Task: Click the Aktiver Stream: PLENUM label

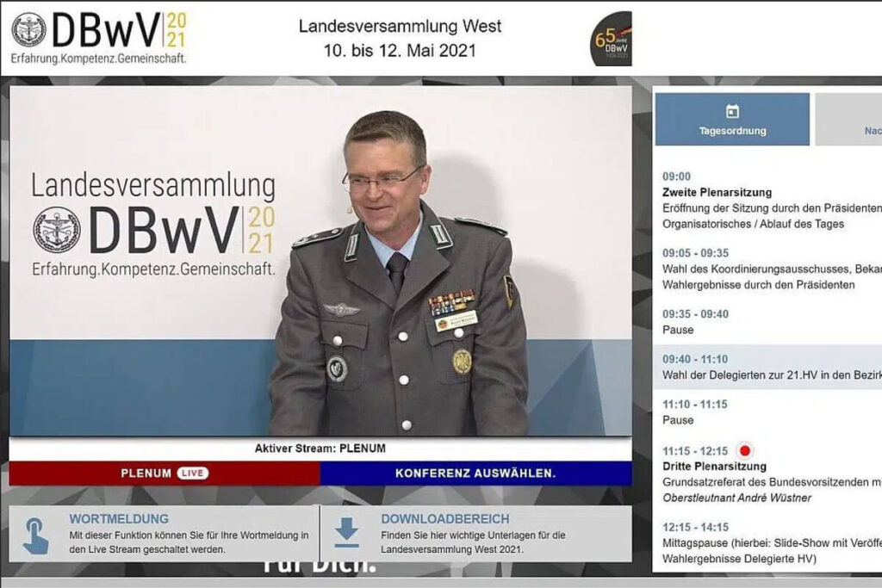Action: tap(320, 449)
